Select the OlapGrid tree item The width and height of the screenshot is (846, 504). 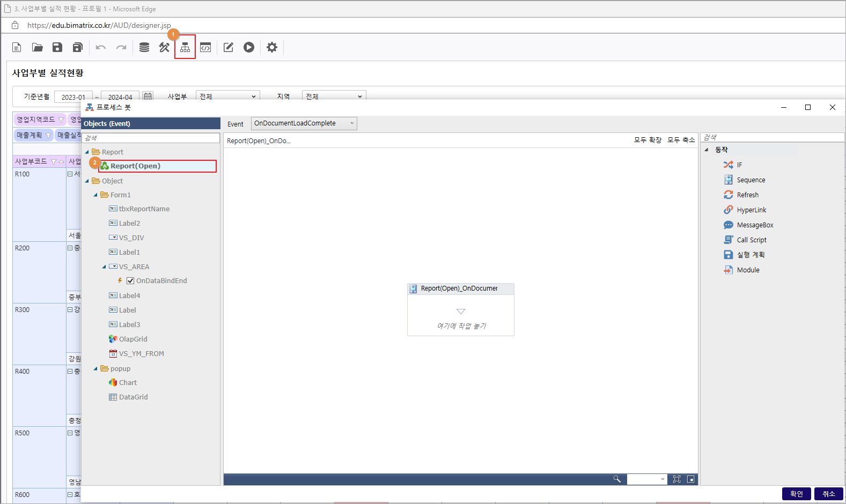coord(128,339)
